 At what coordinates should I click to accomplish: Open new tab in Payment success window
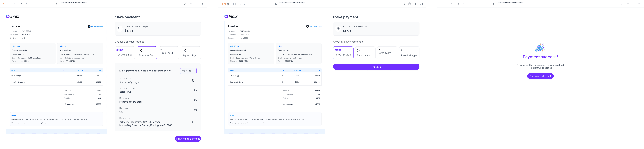coord(634,4)
